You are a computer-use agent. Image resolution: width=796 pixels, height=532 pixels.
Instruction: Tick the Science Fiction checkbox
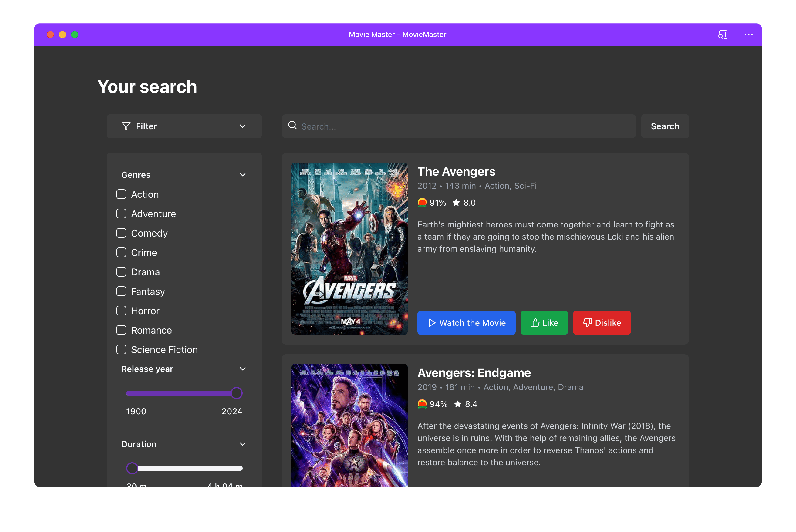(121, 349)
